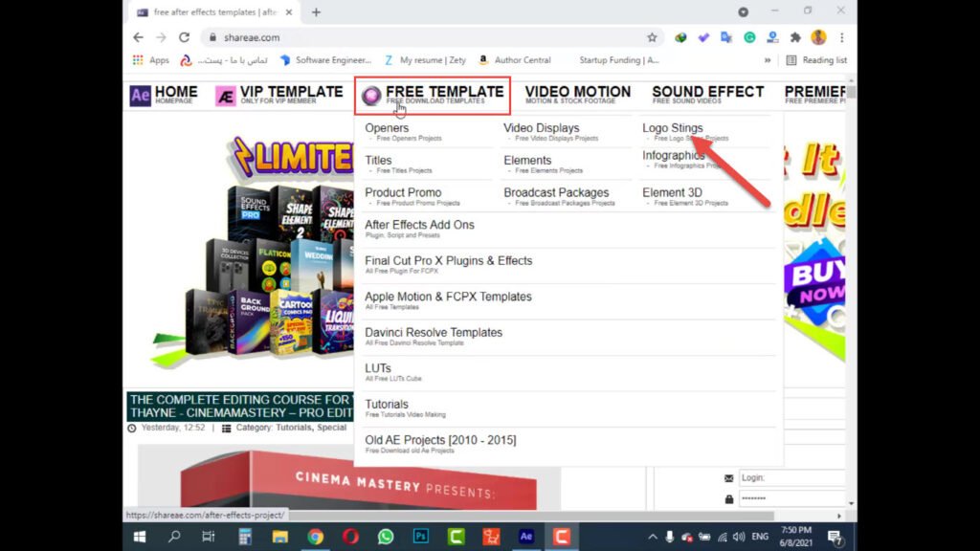Click the Cinema Mastery post thumbnail
The height and width of the screenshot is (551, 980).
click(x=349, y=477)
